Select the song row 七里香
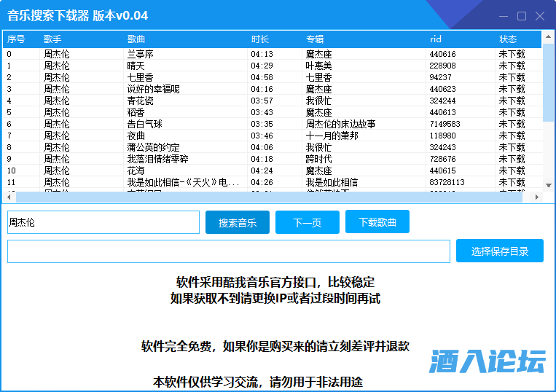The image size is (556, 392). [x=140, y=77]
